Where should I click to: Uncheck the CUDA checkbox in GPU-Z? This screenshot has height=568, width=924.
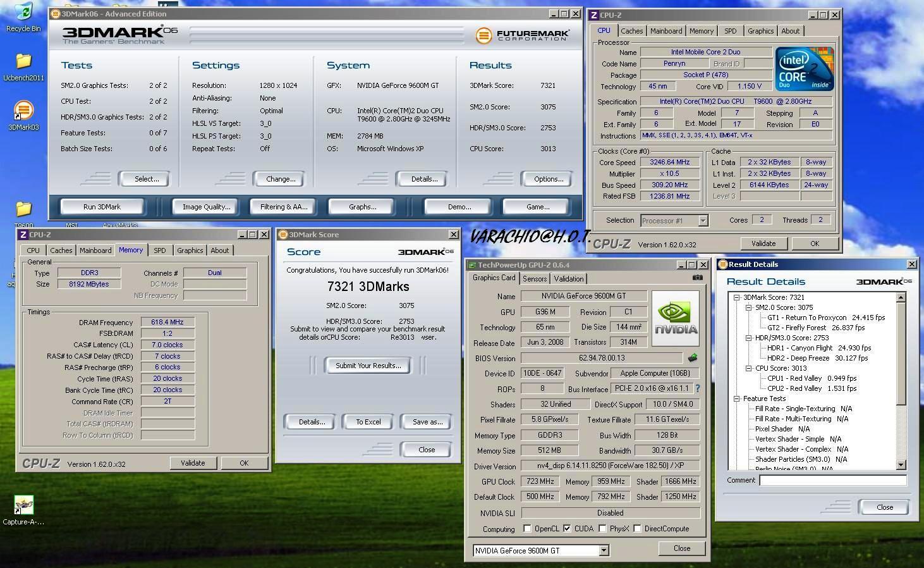pyautogui.click(x=567, y=529)
